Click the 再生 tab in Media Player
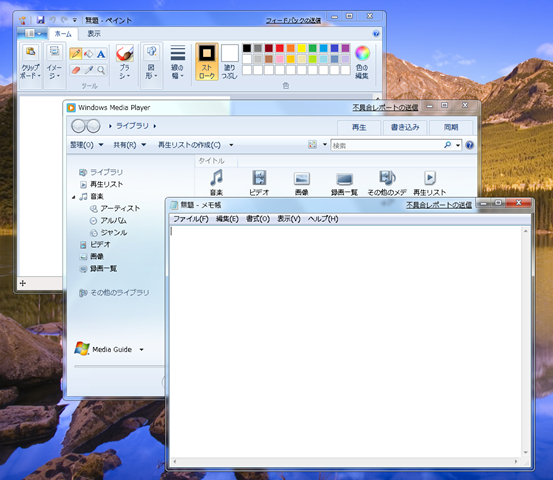Viewport: 553px width, 480px height. point(359,127)
